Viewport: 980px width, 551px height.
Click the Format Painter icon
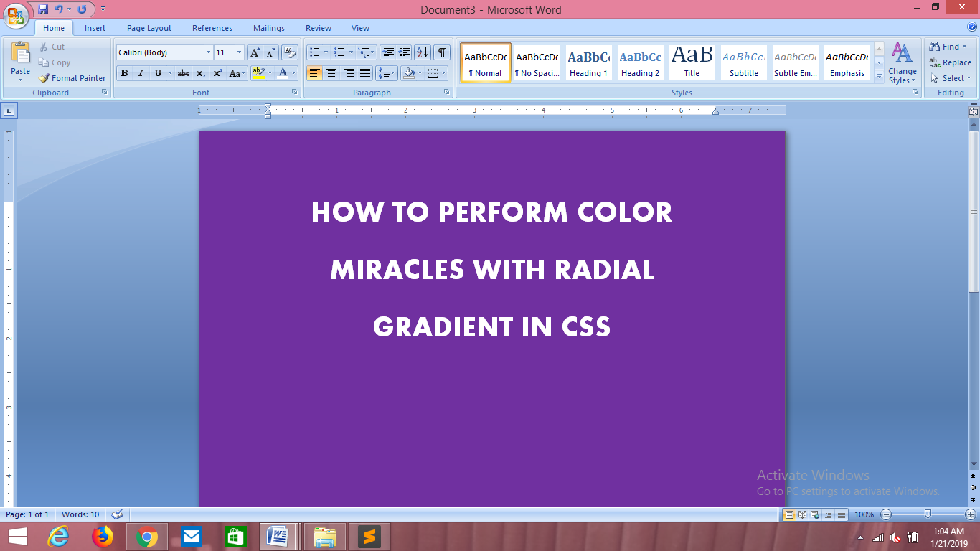(x=43, y=78)
